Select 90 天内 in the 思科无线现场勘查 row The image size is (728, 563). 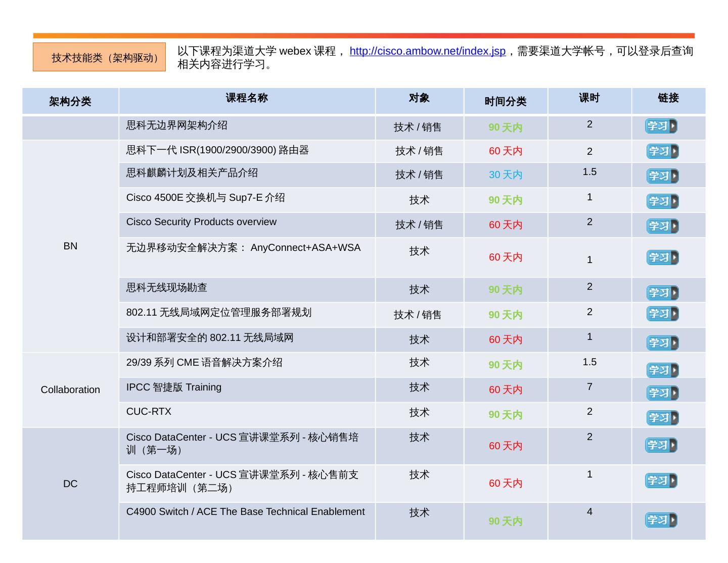tap(506, 290)
